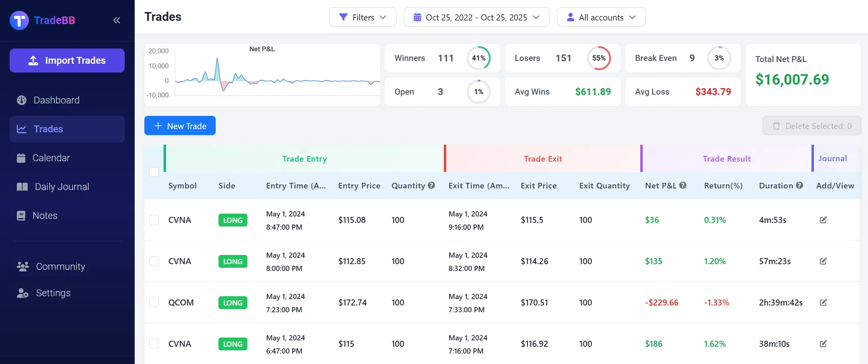Click edit icon on $36 CVNA trade
The width and height of the screenshot is (868, 364).
(823, 220)
